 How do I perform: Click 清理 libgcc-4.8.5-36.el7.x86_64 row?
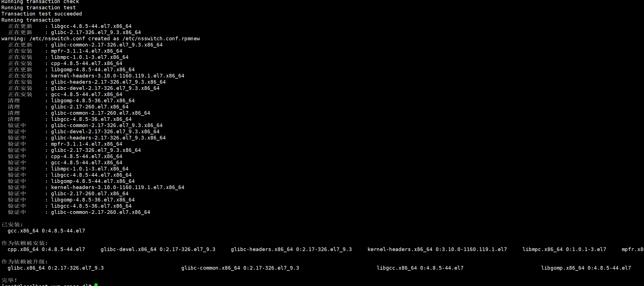[70, 119]
